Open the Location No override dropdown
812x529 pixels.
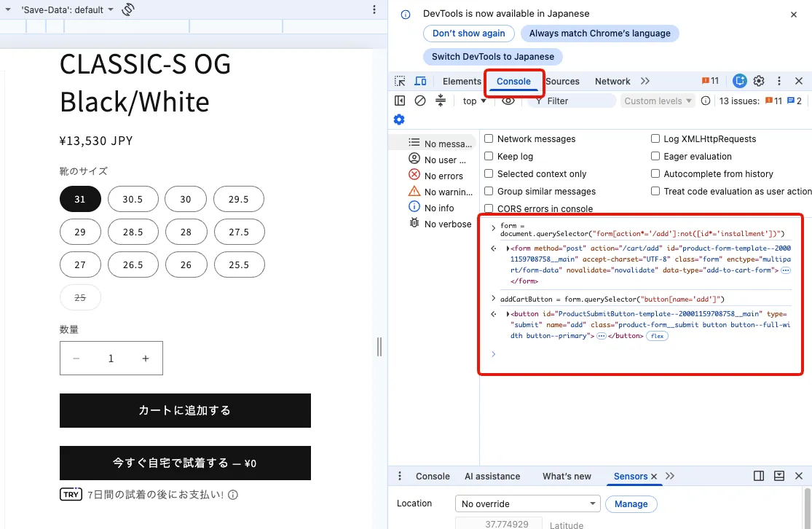pyautogui.click(x=527, y=503)
